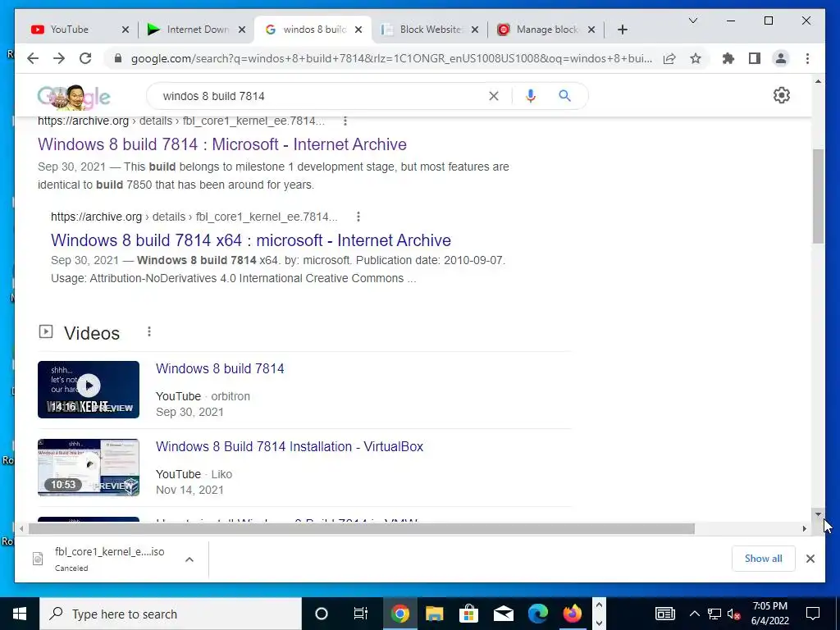
Task: Start voice search with microphone
Action: point(531,96)
